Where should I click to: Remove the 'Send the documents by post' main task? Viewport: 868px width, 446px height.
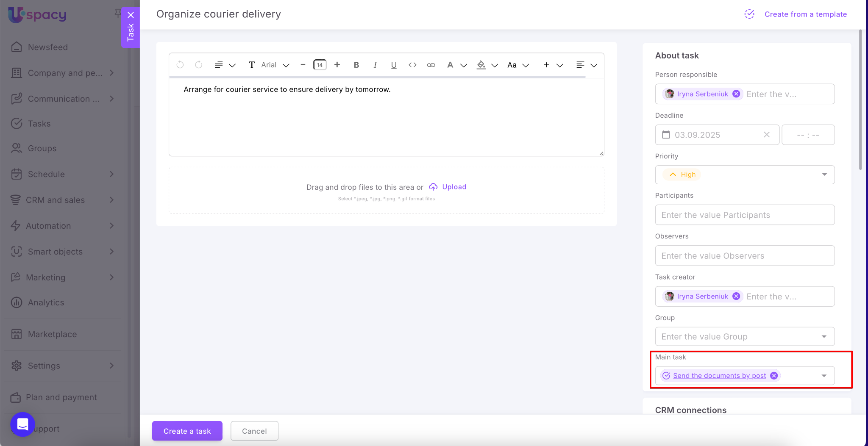[774, 376]
